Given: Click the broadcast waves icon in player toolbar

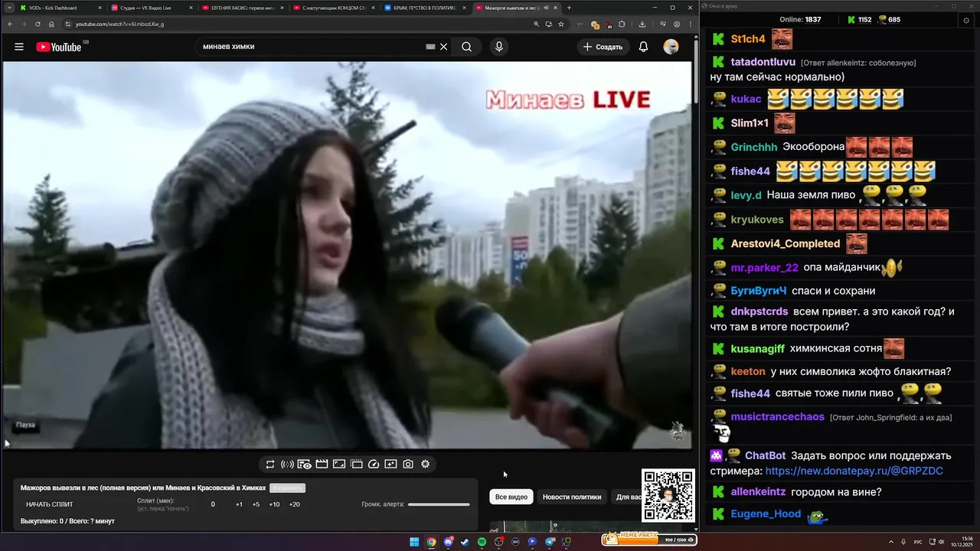Looking at the screenshot, I should 287,464.
